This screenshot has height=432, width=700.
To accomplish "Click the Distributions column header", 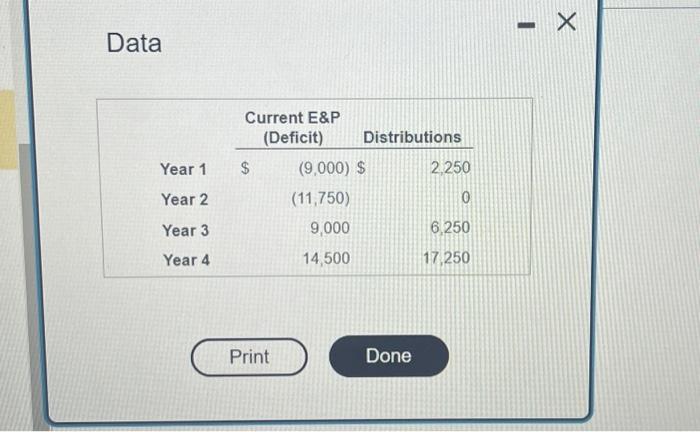I will (412, 137).
